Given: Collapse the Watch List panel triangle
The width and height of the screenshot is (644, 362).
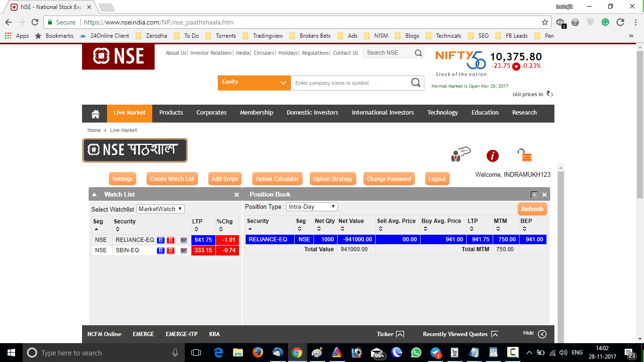Looking at the screenshot, I should [94, 195].
